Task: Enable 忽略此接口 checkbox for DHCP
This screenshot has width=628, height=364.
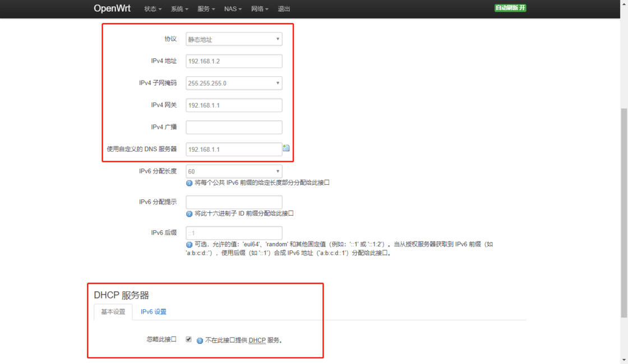Action: (x=188, y=339)
